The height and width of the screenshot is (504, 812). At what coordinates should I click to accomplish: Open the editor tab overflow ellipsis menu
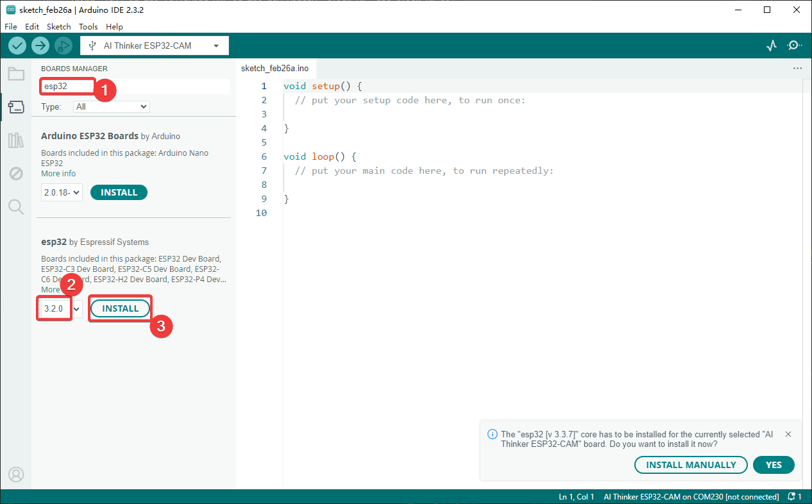797,68
